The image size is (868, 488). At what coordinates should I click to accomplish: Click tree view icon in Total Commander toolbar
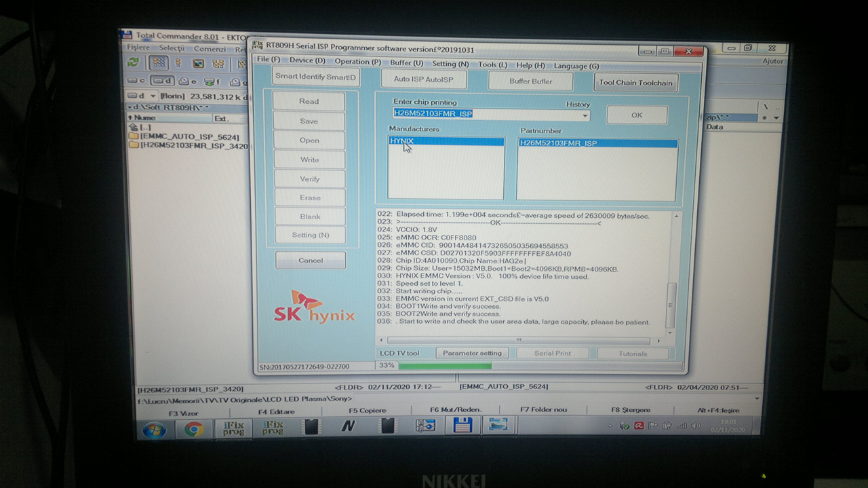[218, 64]
